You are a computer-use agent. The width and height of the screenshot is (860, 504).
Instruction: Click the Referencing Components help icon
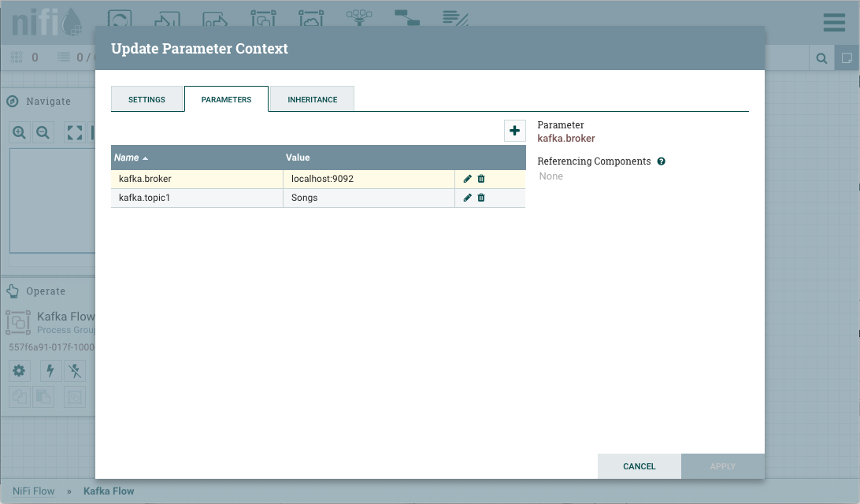662,161
